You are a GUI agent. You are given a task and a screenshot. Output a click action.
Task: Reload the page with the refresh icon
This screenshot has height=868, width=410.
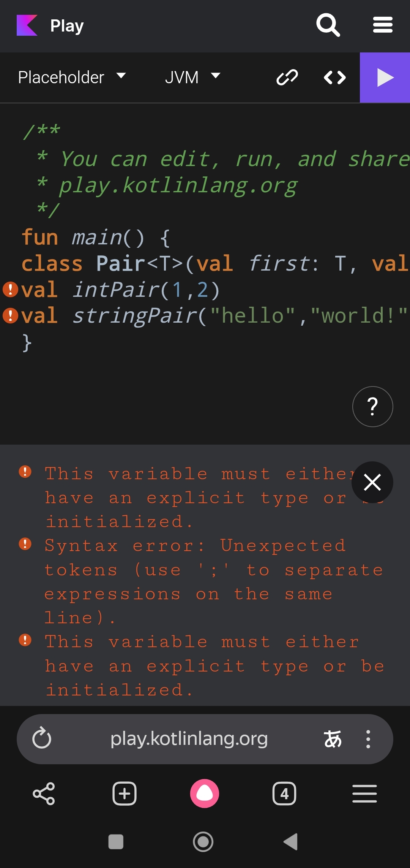(x=42, y=738)
